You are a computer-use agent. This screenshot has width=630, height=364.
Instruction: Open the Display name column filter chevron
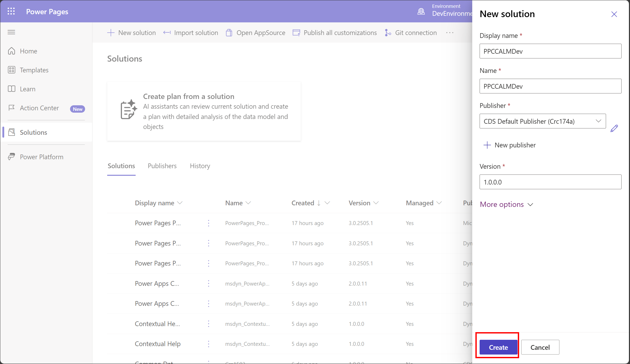click(180, 203)
